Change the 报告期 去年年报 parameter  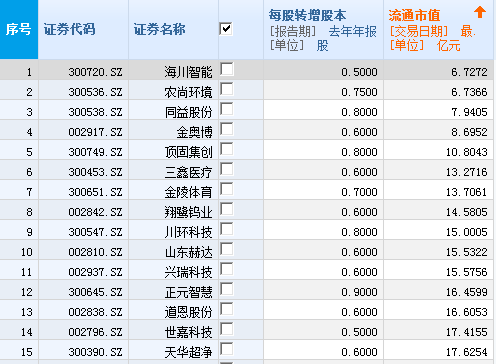click(x=323, y=32)
